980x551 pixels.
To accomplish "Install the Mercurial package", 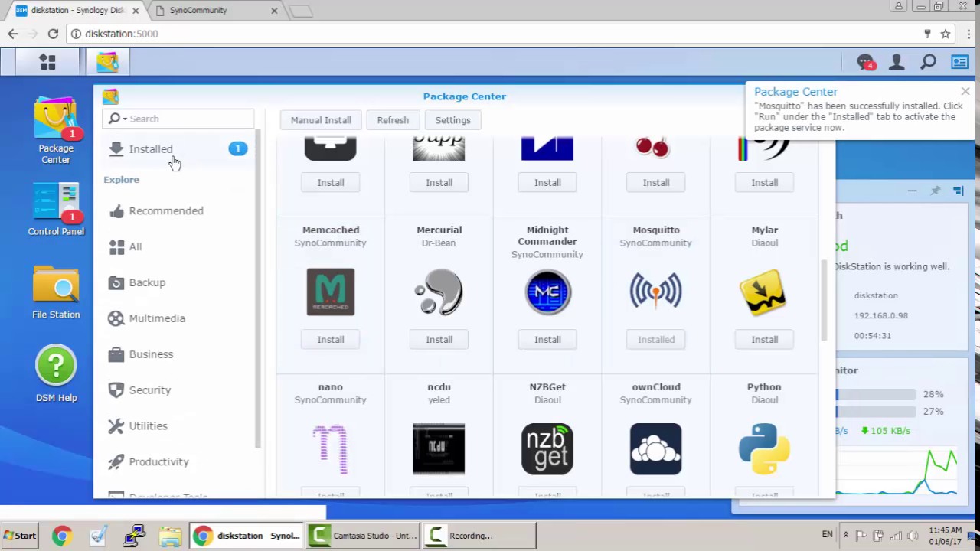I will click(439, 339).
